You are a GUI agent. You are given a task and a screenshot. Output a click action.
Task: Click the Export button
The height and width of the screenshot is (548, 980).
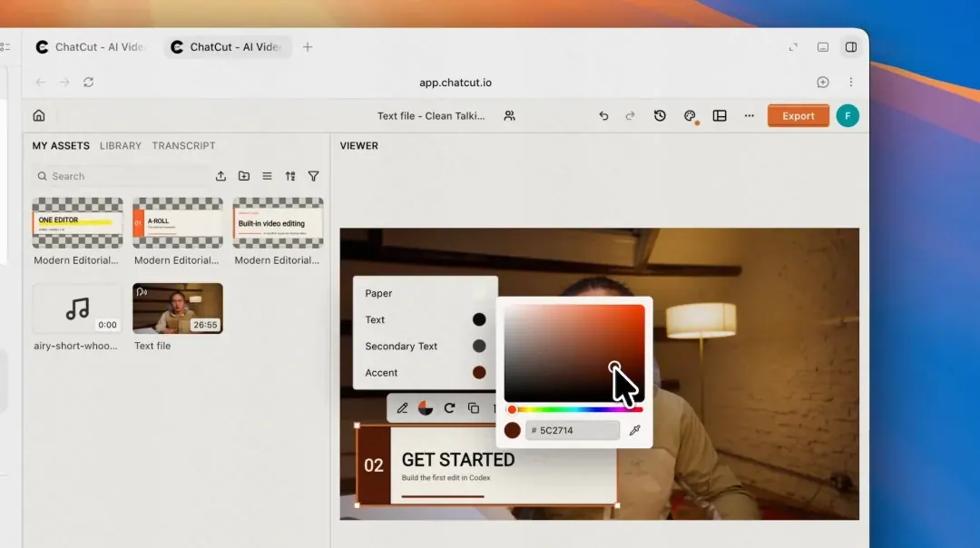coord(799,115)
